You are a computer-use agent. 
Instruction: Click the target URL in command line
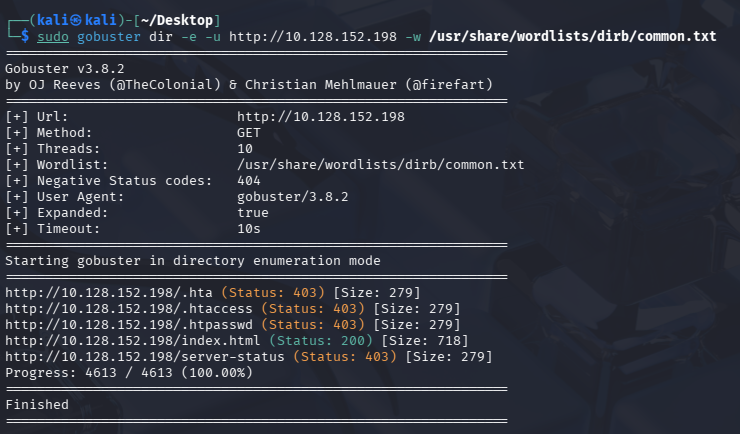[313, 36]
